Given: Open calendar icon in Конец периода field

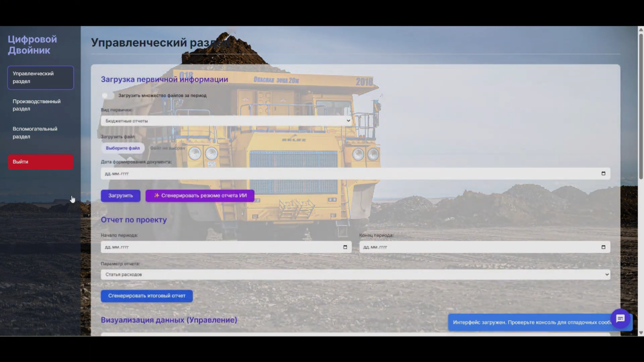Looking at the screenshot, I should click(x=603, y=247).
